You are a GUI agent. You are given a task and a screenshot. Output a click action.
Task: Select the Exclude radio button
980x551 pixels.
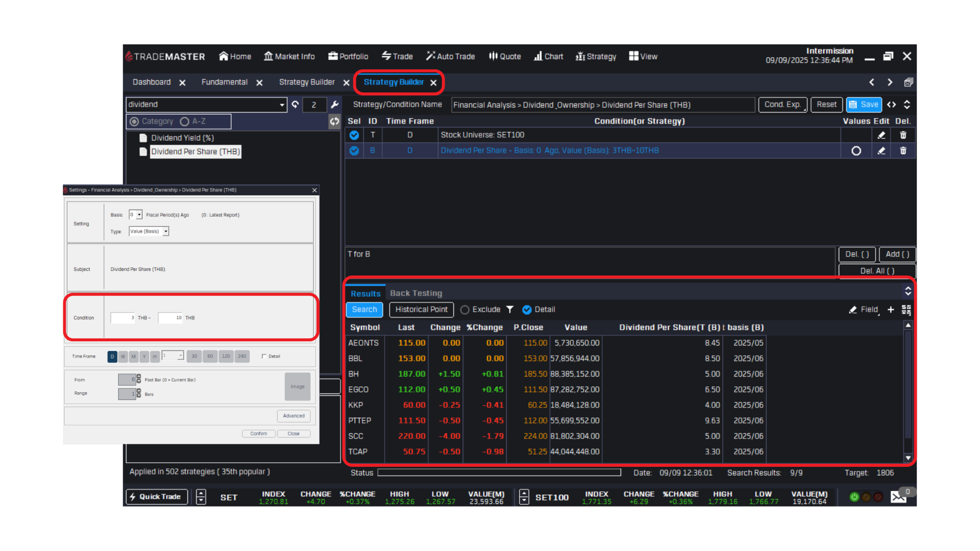point(464,310)
